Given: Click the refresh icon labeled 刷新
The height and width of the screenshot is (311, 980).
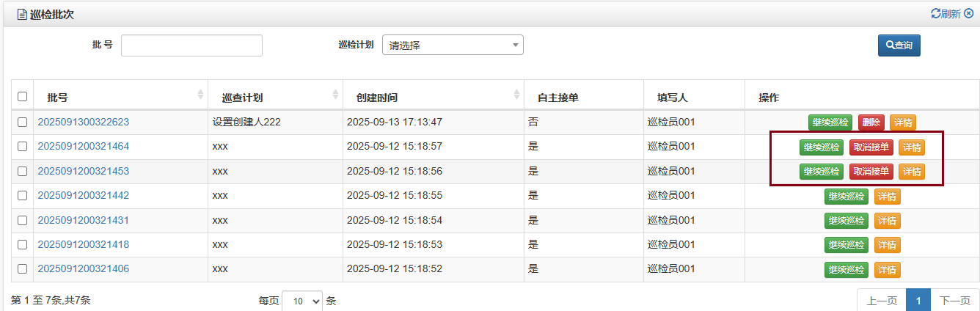Looking at the screenshot, I should point(946,14).
